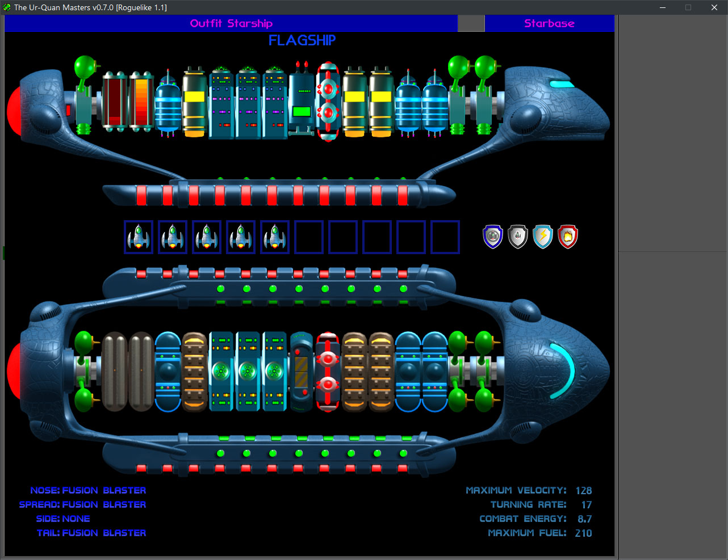Select the last empty lander slot
The height and width of the screenshot is (560, 728).
pyautogui.click(x=445, y=237)
